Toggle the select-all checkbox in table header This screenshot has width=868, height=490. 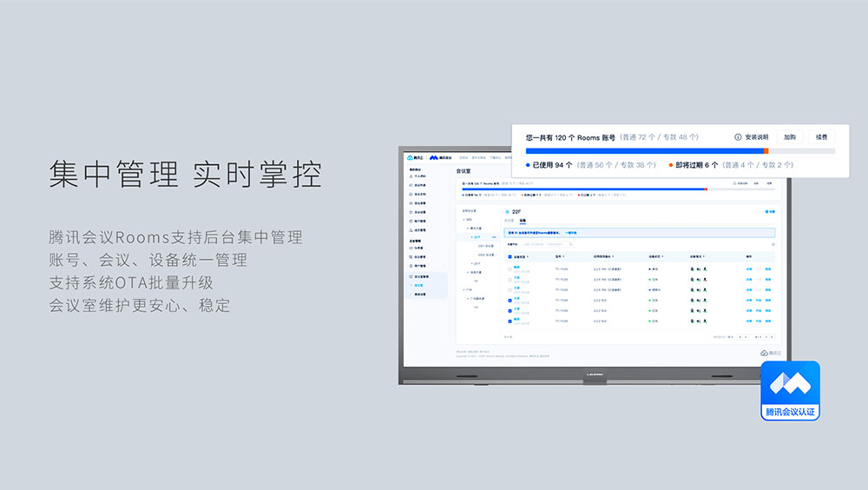pos(510,256)
